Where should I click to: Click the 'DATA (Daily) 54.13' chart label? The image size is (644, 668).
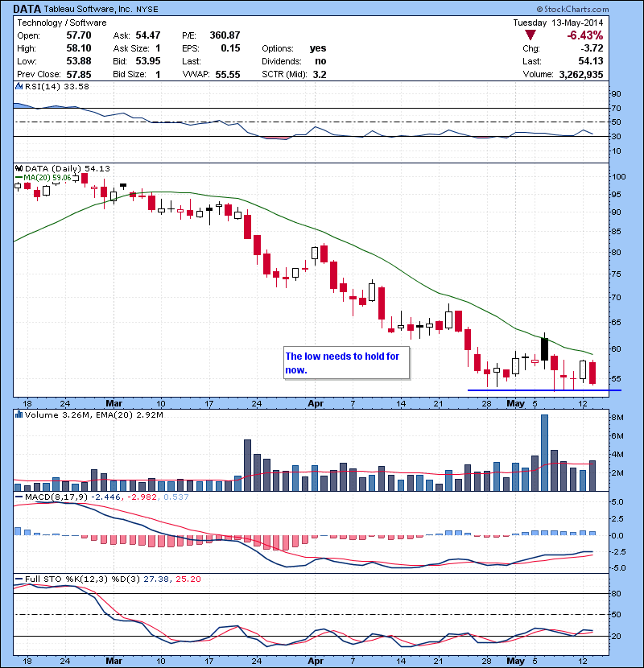68,168
